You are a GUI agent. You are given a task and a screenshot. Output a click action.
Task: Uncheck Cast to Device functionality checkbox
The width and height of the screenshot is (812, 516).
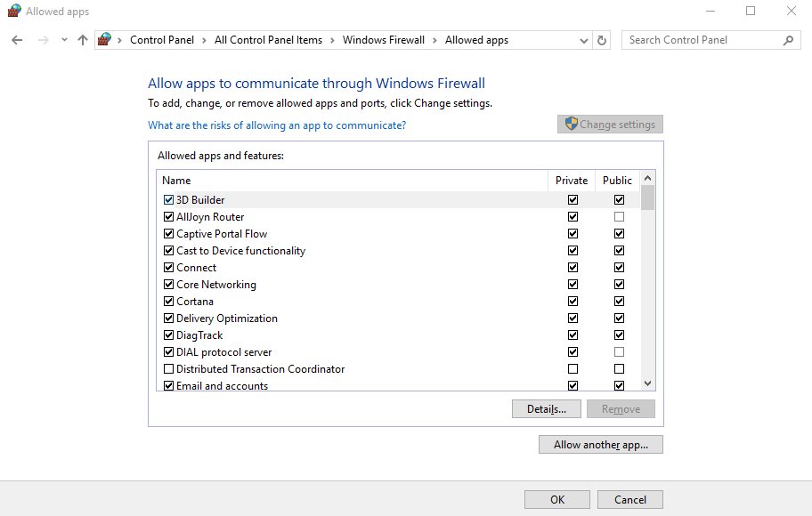click(x=168, y=251)
